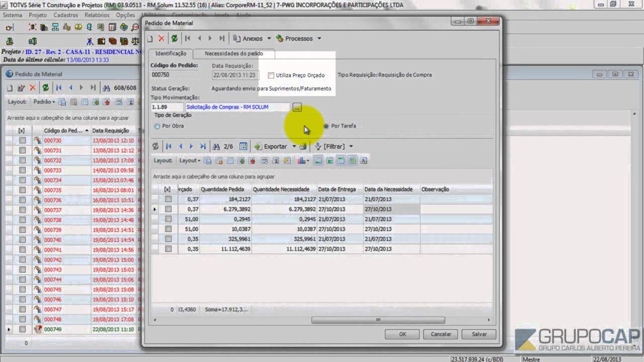The width and height of the screenshot is (644, 362).
Task: Open the Exportar dropdown arrow
Action: (294, 147)
